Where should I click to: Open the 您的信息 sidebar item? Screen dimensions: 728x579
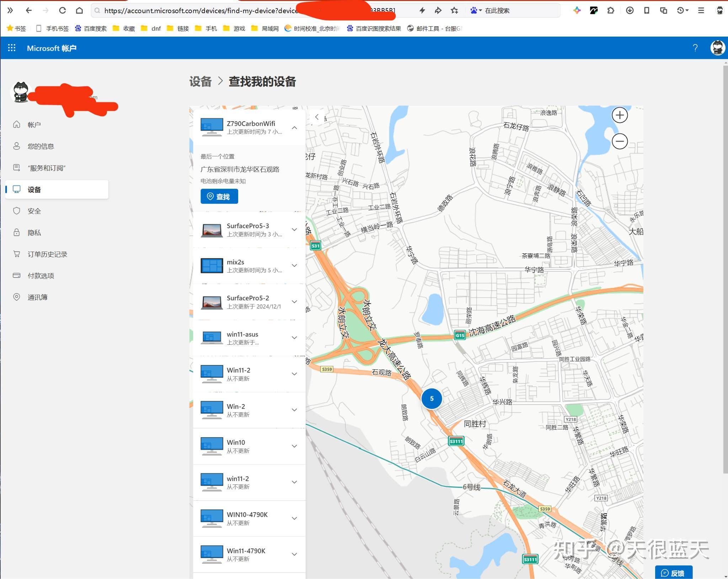tap(57, 146)
